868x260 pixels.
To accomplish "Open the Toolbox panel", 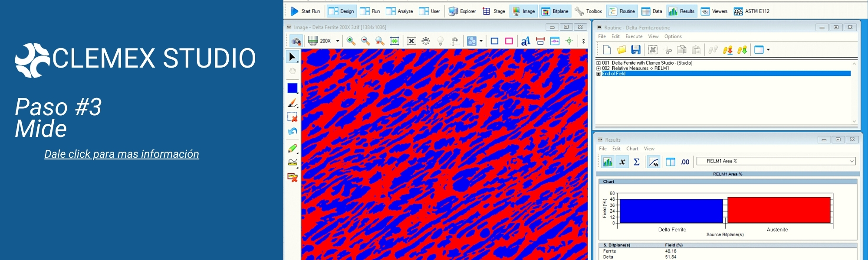I will pos(588,11).
